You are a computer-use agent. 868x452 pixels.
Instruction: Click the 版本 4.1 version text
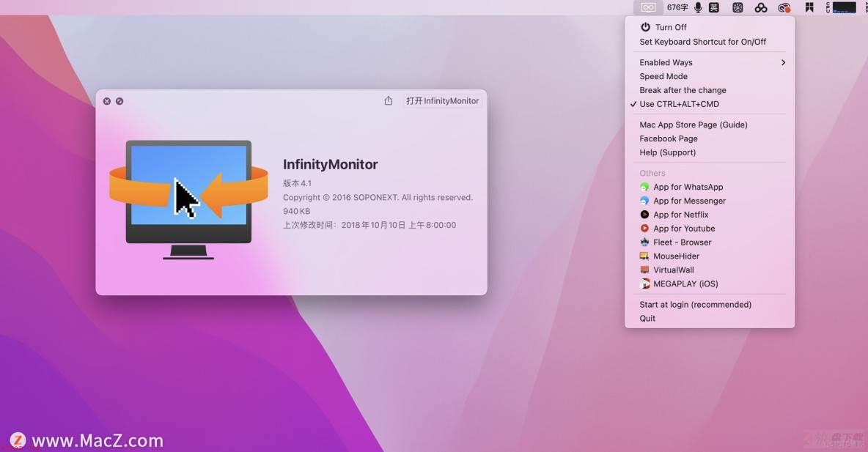click(x=297, y=183)
